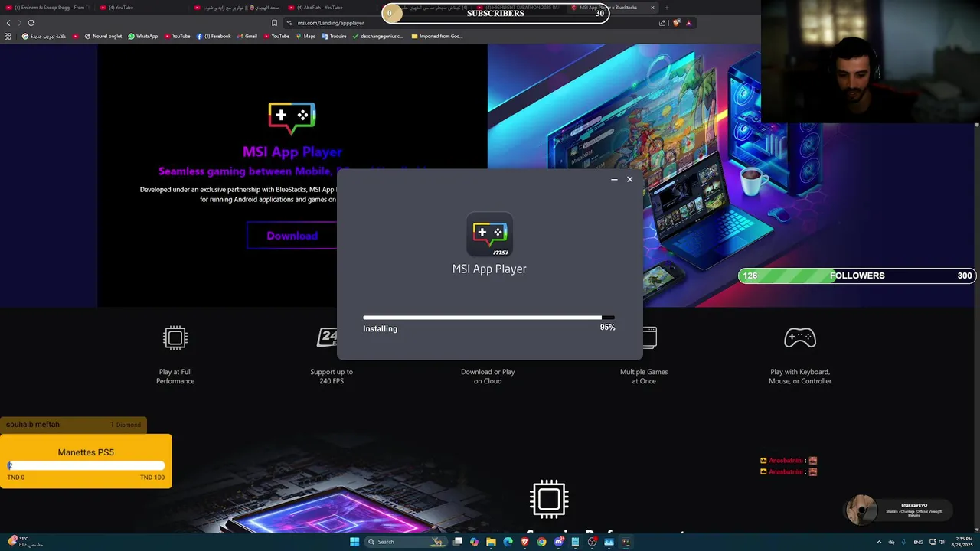Open the Windows Start menu
The image size is (980, 551).
(x=354, y=542)
